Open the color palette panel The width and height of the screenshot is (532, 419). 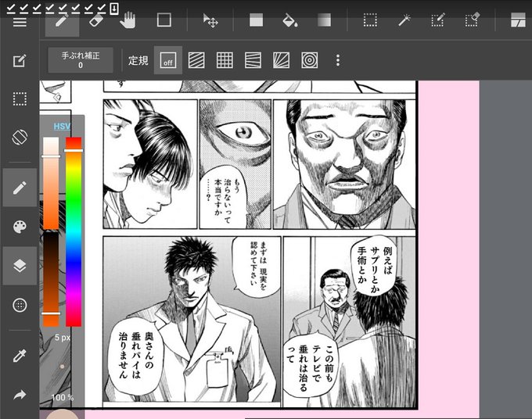coord(20,227)
